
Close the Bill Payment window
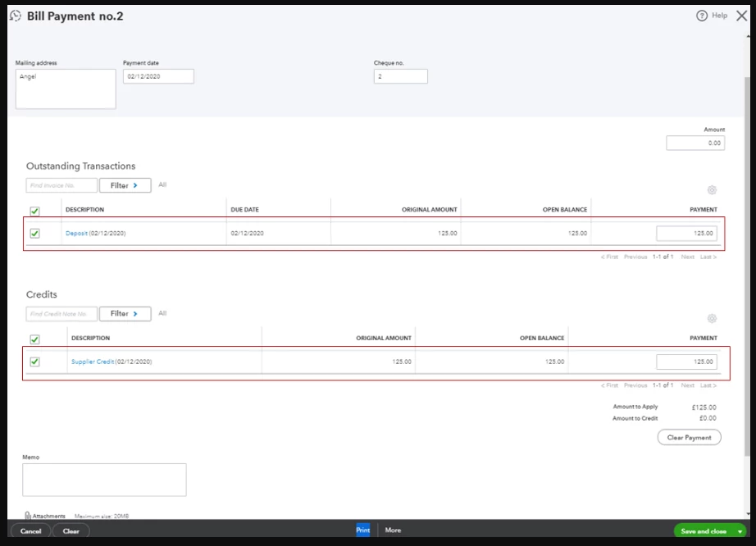pyautogui.click(x=741, y=16)
